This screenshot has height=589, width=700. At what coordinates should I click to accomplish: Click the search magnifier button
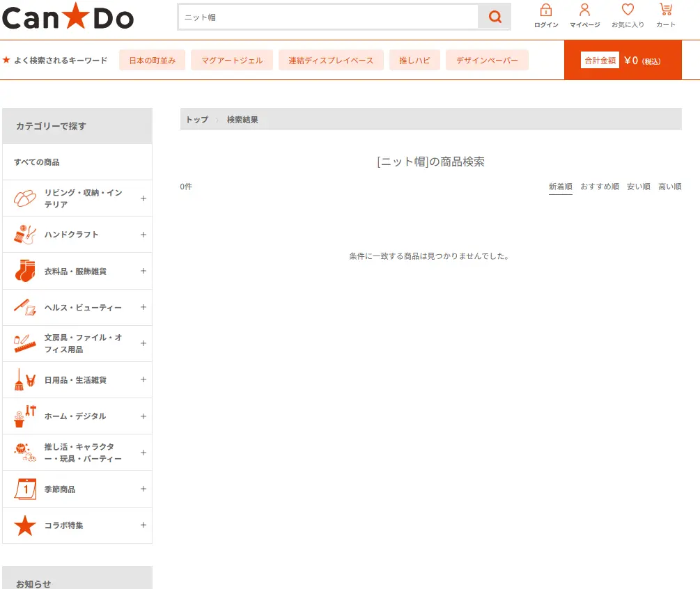[495, 16]
